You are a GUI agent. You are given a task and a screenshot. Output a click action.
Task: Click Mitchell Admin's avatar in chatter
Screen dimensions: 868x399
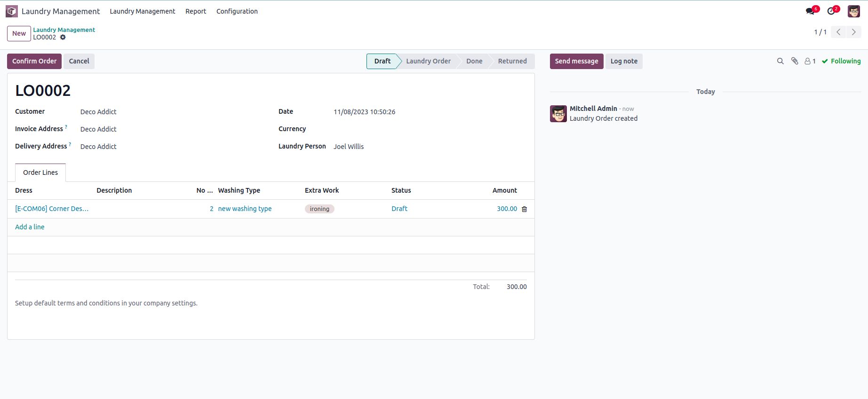(558, 114)
